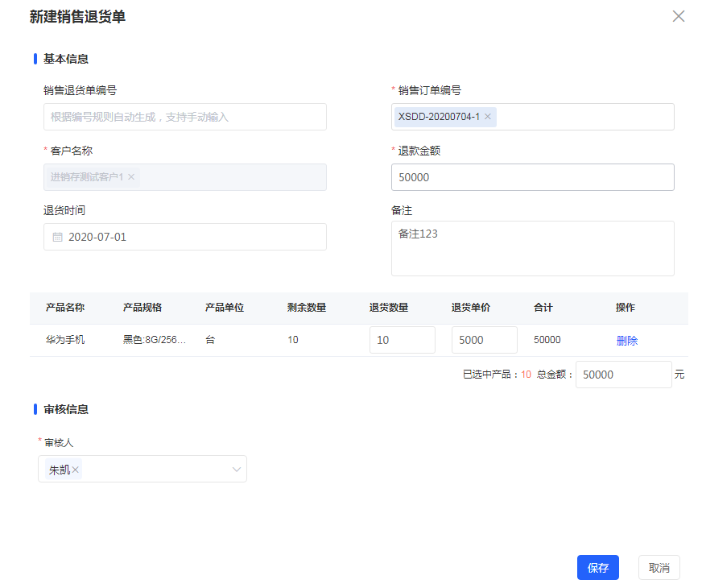This screenshot has width=702, height=588.
Task: Remove the 进销存测试客户1 customer tag
Action: pyautogui.click(x=131, y=177)
